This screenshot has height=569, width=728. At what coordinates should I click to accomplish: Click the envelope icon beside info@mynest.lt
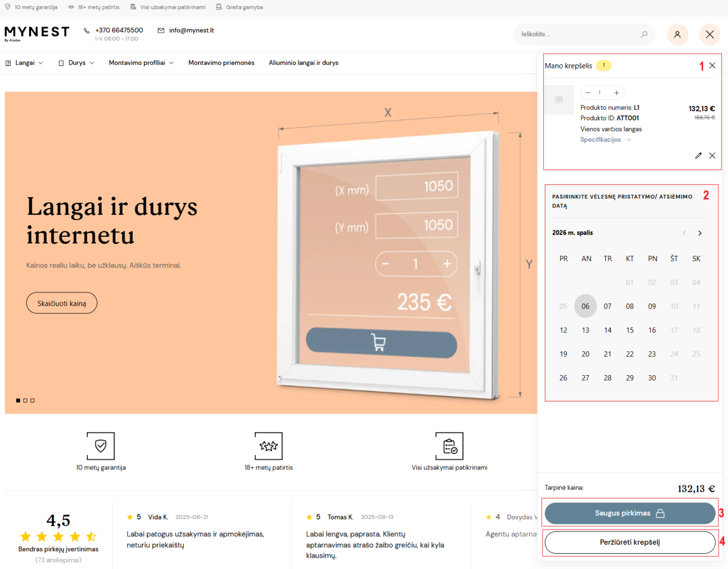click(161, 31)
